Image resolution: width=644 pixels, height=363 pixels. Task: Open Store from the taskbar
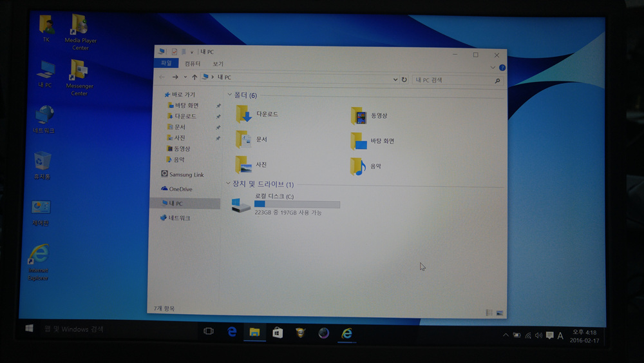pos(278,333)
